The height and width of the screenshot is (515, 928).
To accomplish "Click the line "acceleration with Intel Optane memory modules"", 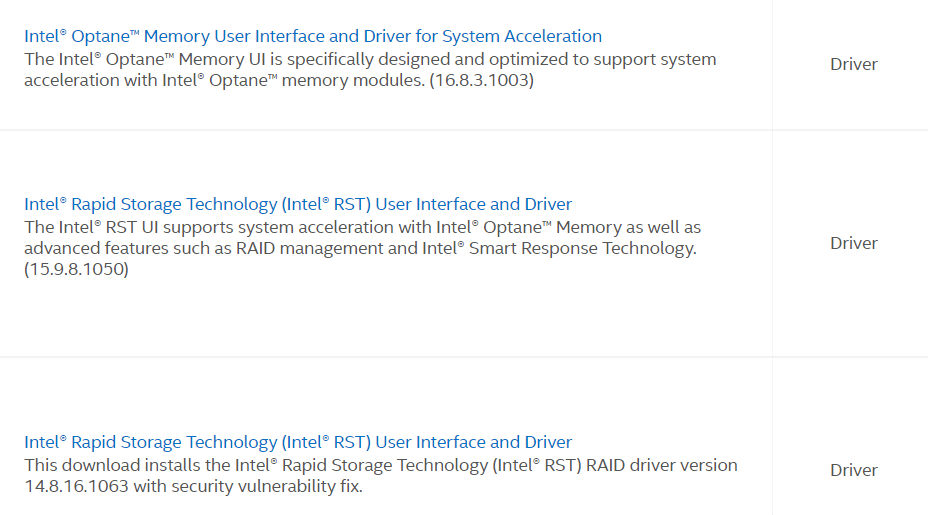I will click(279, 80).
